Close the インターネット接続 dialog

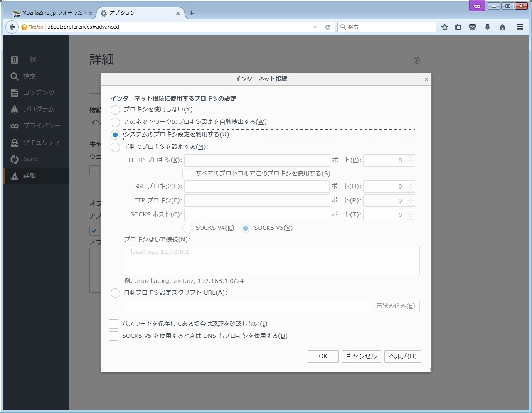pyautogui.click(x=426, y=79)
